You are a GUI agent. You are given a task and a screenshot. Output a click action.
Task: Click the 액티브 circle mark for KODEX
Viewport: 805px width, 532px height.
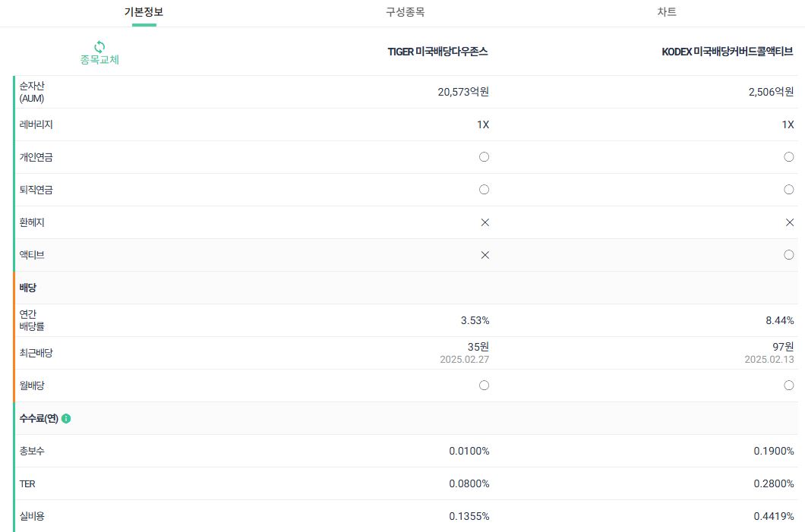(x=789, y=255)
